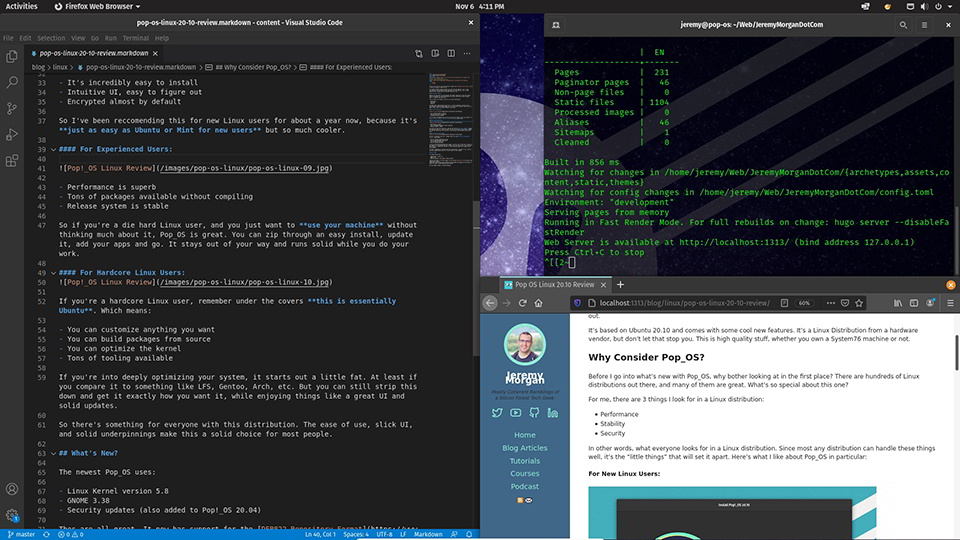Click the Open Changes icon in editor toolbar
Viewport: 960px width, 540px height.
pos(419,53)
